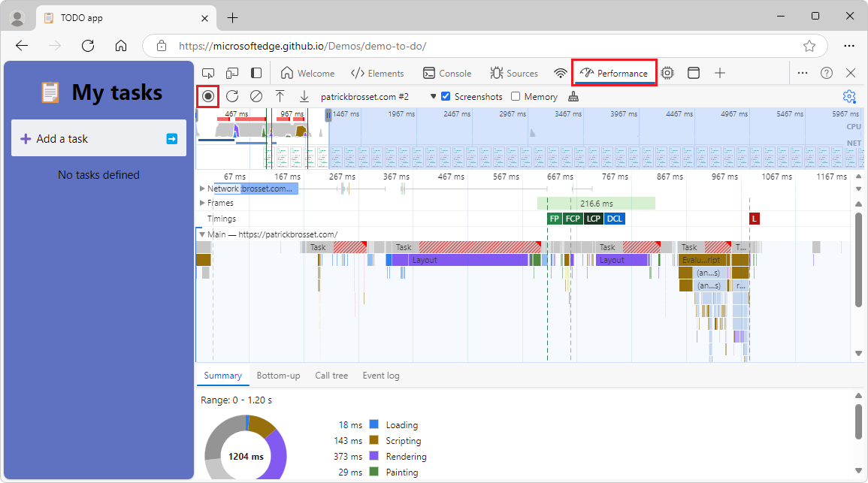Select the inspect element tool
This screenshot has width=868, height=483.
coord(208,73)
